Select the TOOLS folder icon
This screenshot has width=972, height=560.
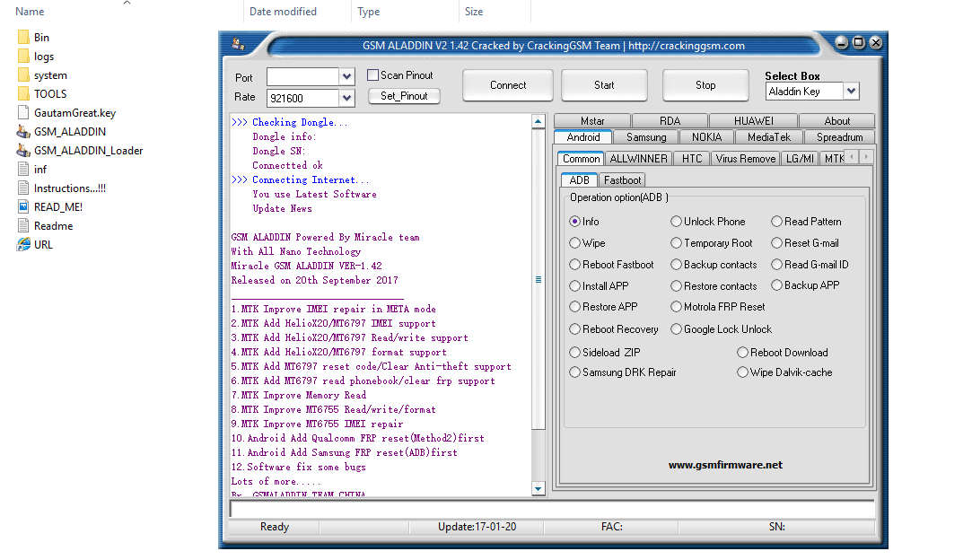tap(23, 93)
